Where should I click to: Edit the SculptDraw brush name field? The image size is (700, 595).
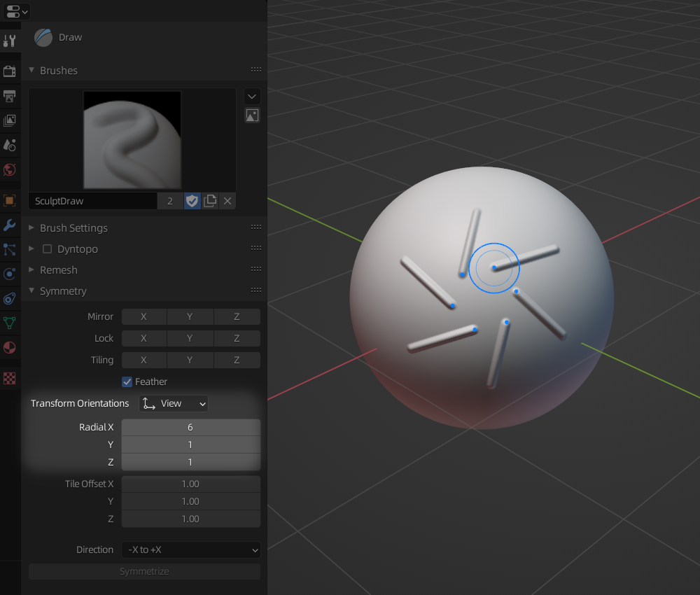(x=93, y=201)
